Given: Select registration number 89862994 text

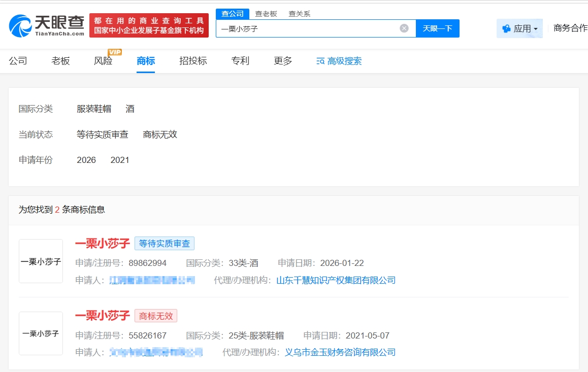Looking at the screenshot, I should (147, 263).
